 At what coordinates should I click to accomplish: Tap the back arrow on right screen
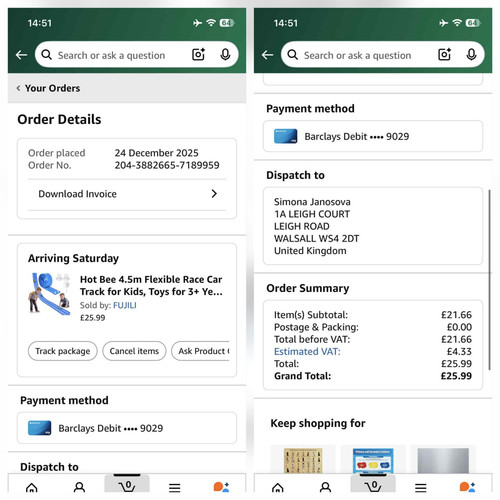(x=268, y=55)
